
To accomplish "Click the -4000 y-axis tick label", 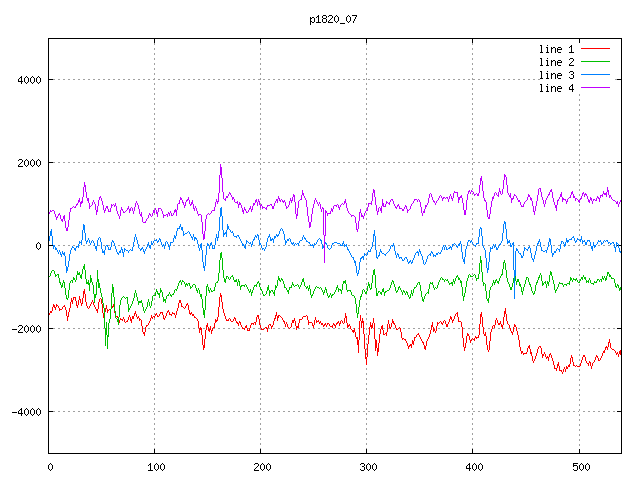I will coord(25,412).
